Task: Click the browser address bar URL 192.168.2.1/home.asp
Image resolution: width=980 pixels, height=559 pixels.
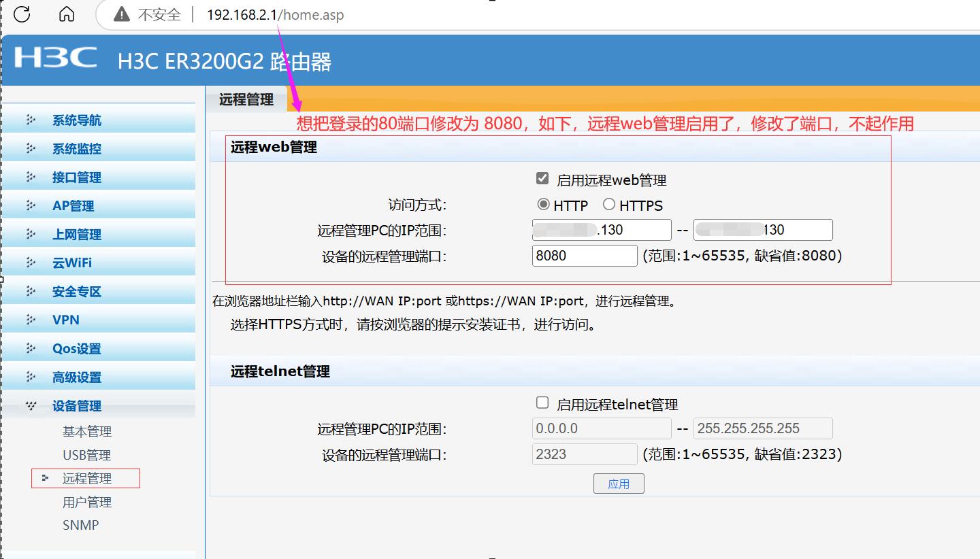Action: [x=276, y=14]
